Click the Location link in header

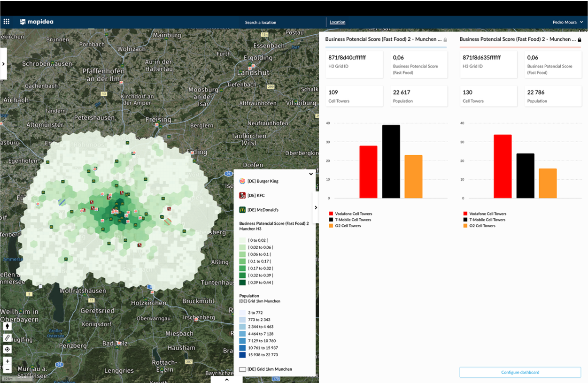coord(337,22)
